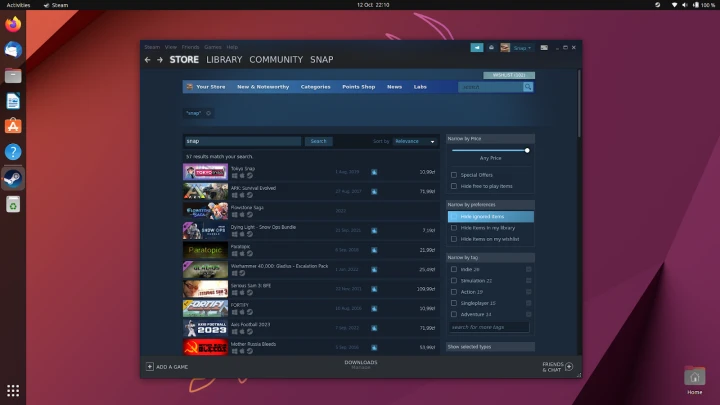The image size is (720, 405).
Task: Toggle Hide ignored items checkbox
Action: coord(454,217)
